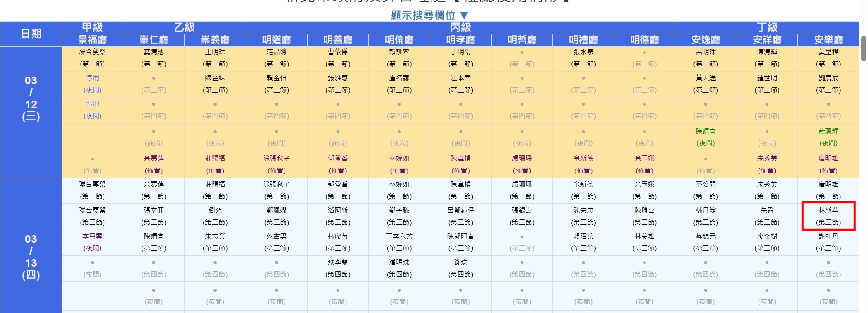Click the 潘阿新 second-session cell
Image resolution: width=868 pixels, height=313 pixels.
(338, 217)
